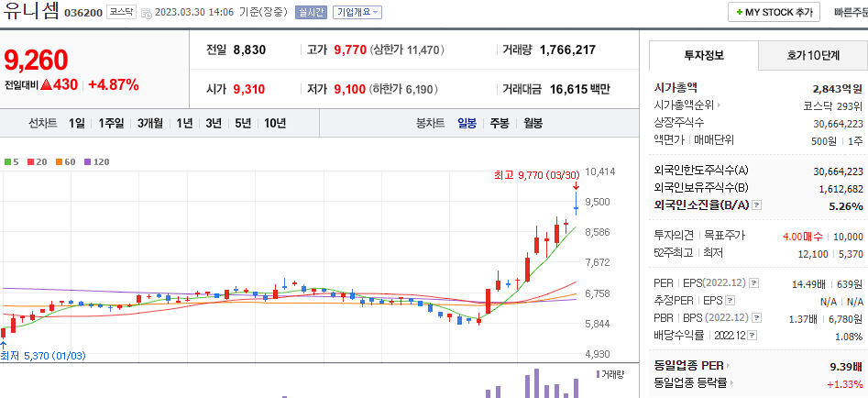Select the 1년 line chart period
Viewport: 868px width, 398px height.
click(x=184, y=124)
